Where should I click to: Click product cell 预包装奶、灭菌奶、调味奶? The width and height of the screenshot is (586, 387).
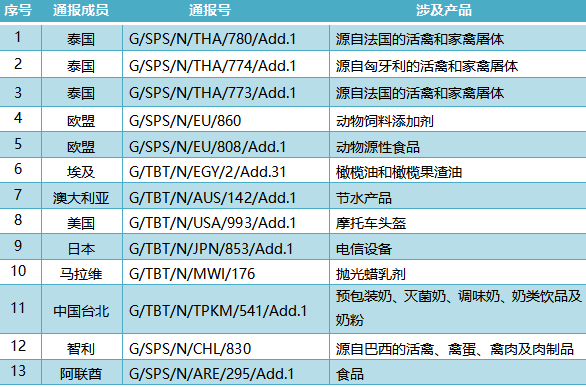click(459, 308)
